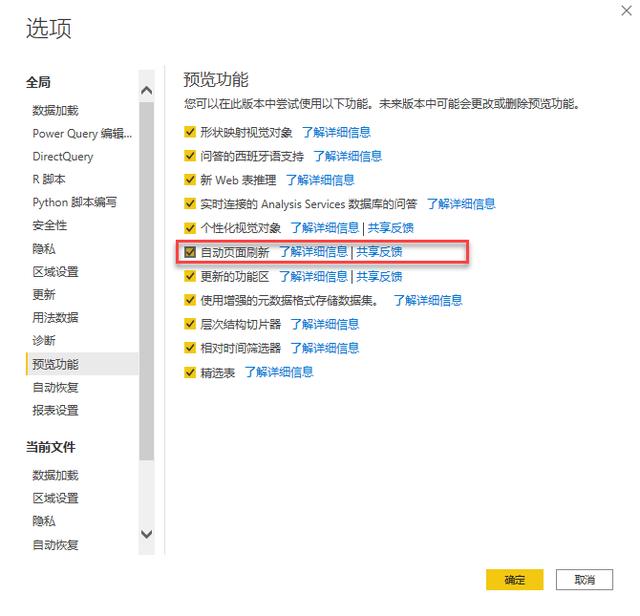The height and width of the screenshot is (616, 640).
Task: Toggle the 更新的功能区 checkbox
Action: 190,276
